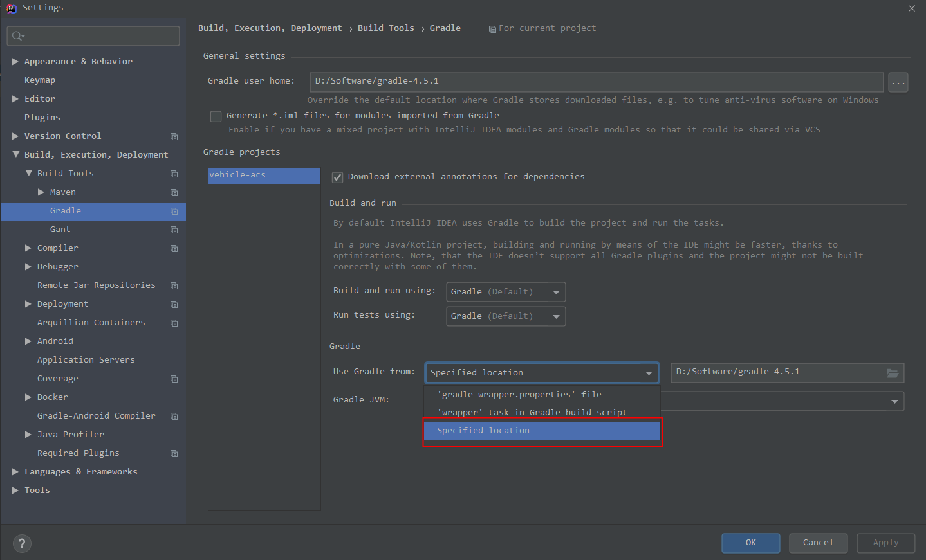Click the 'Use Gradle from' combo box

542,373
